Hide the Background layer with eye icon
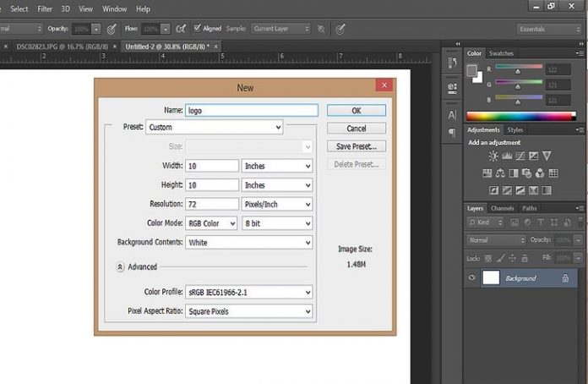Image resolution: width=588 pixels, height=384 pixels. 472,277
